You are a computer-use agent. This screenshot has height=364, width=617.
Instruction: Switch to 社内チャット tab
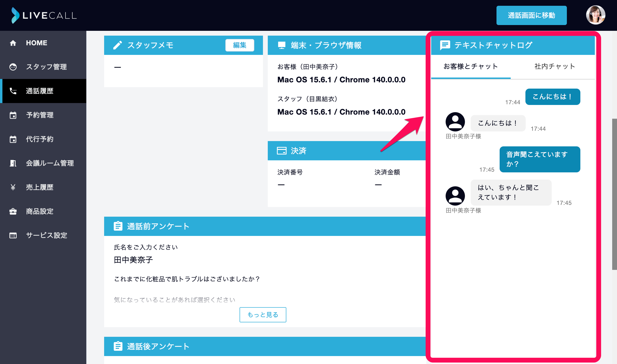pos(554,66)
